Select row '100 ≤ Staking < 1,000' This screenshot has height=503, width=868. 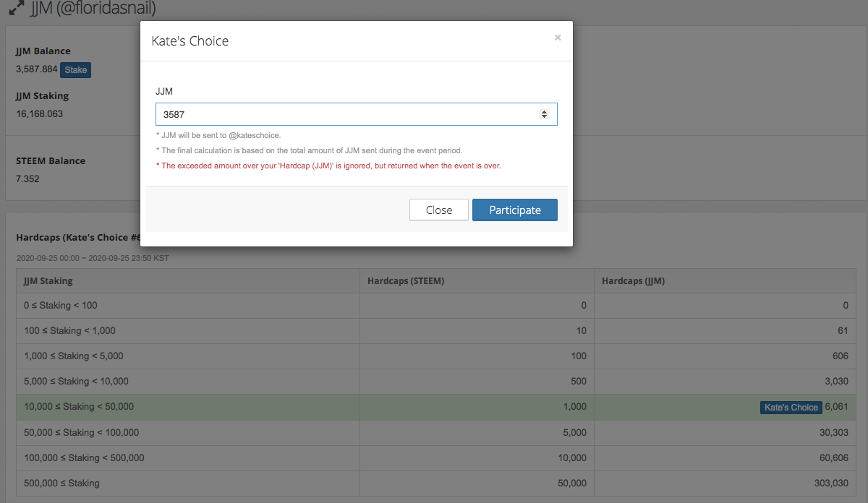pos(436,331)
